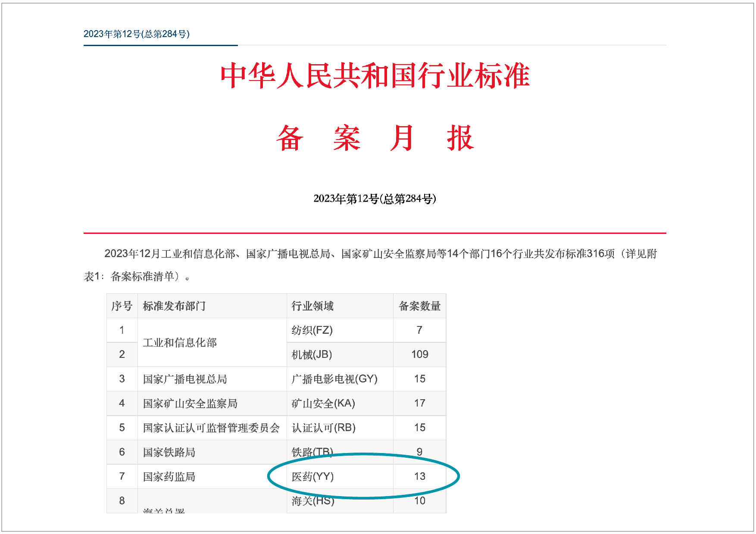This screenshot has width=756, height=534.
Task: Select the table header "序号"
Action: [122, 306]
